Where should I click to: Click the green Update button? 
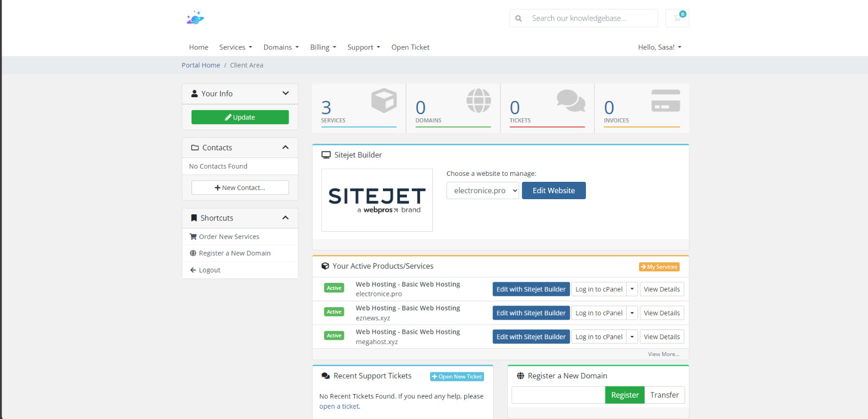[x=240, y=117]
